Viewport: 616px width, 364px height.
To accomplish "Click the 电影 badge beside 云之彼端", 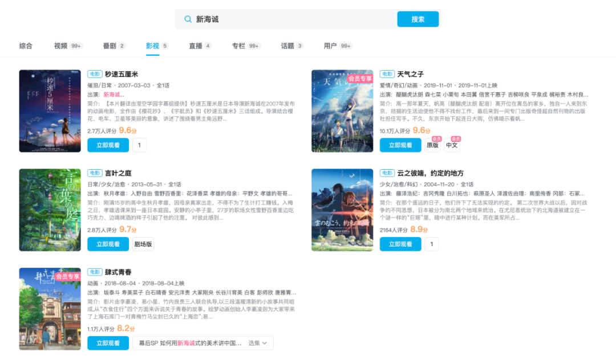I will (387, 174).
